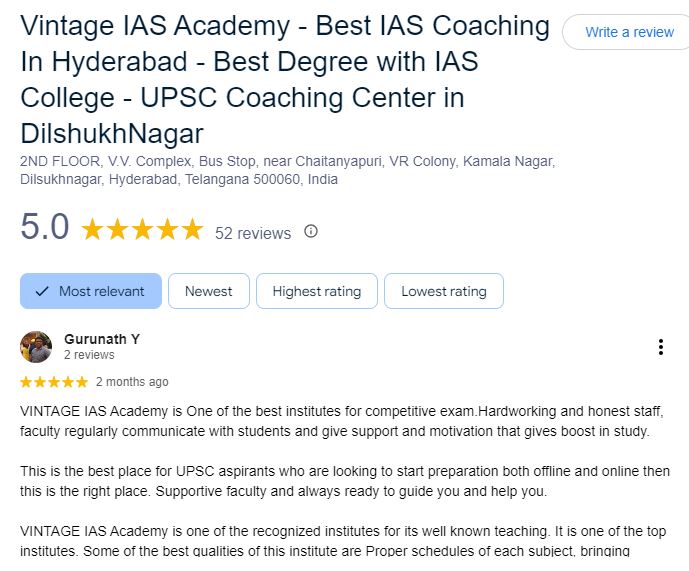The width and height of the screenshot is (689, 571).
Task: Click the 52 reviews count
Action: click(253, 233)
